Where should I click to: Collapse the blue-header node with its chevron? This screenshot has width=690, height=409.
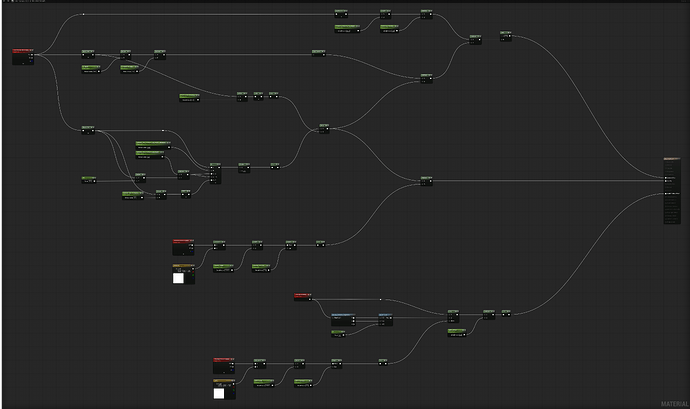(x=352, y=315)
